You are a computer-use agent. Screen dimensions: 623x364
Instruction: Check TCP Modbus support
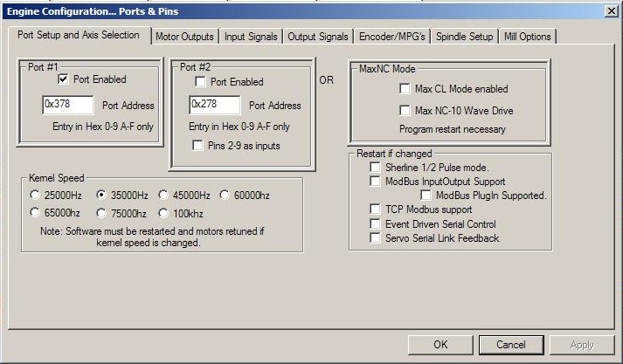click(376, 209)
